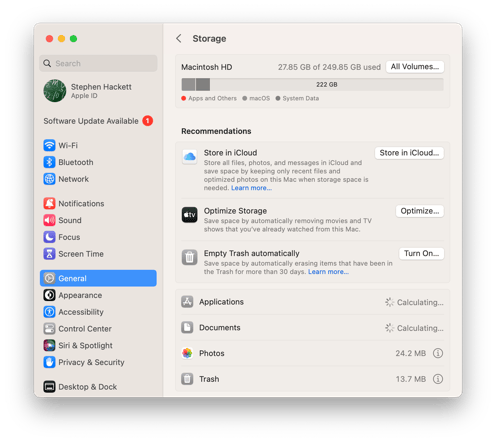Screen dimensions: 496x442
Task: Open the Documents storage row
Action: 312,327
